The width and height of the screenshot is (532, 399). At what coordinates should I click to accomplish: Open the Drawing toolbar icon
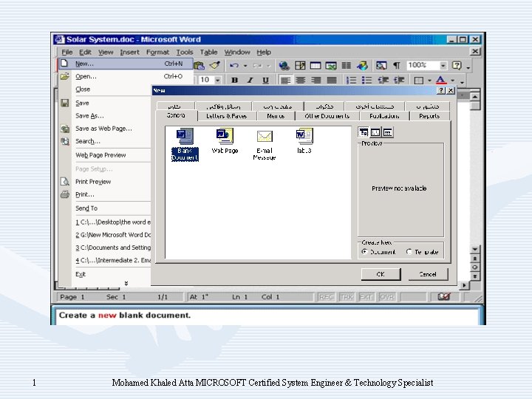(362, 65)
